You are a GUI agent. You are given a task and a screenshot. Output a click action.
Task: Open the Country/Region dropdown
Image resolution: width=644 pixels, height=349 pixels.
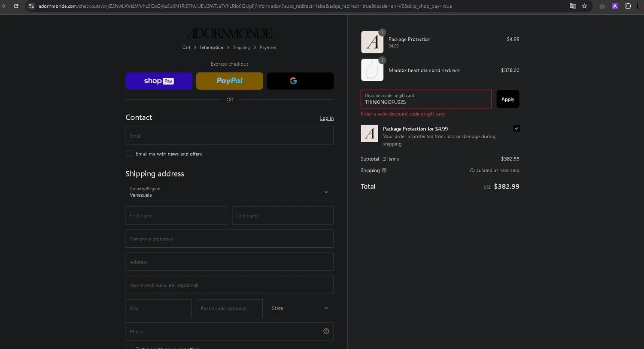point(230,192)
